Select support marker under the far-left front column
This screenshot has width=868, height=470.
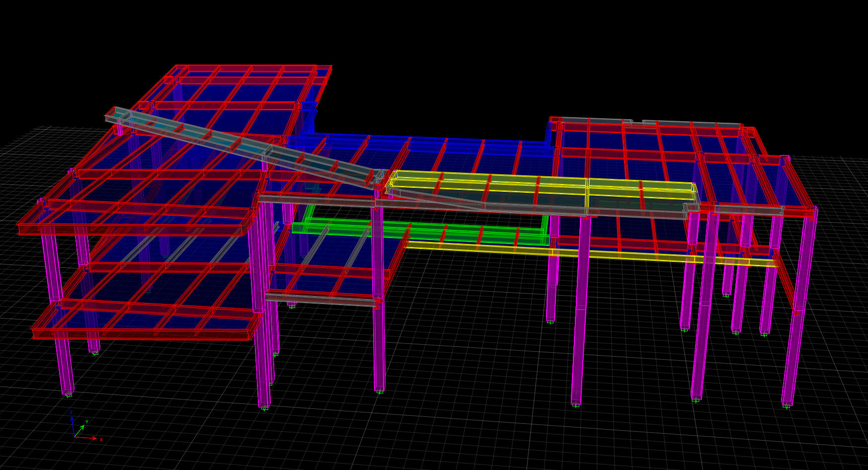point(68,394)
